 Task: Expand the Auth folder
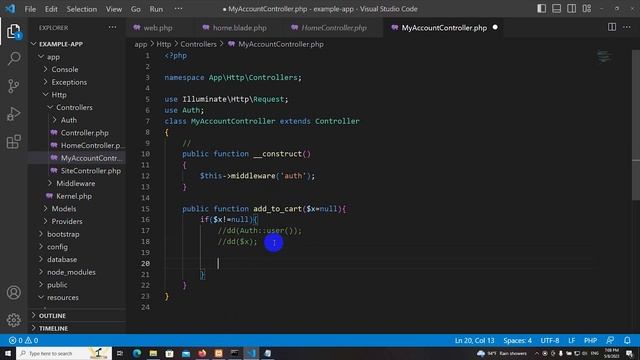click(x=69, y=120)
